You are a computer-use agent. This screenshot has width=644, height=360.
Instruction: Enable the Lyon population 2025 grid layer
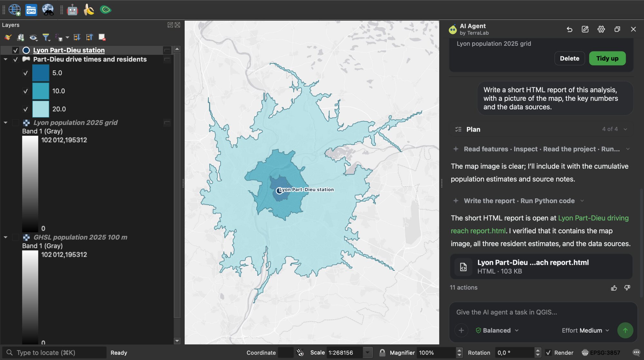15,123
